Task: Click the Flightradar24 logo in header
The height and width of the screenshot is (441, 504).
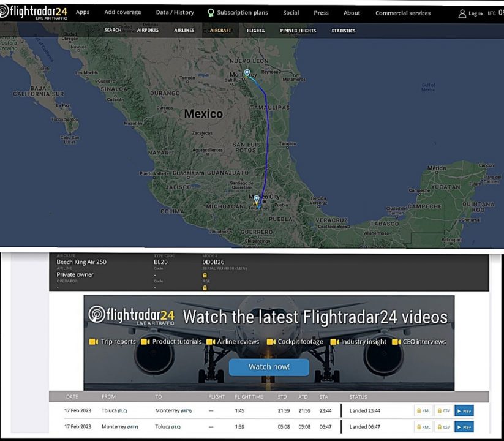Action: point(34,12)
